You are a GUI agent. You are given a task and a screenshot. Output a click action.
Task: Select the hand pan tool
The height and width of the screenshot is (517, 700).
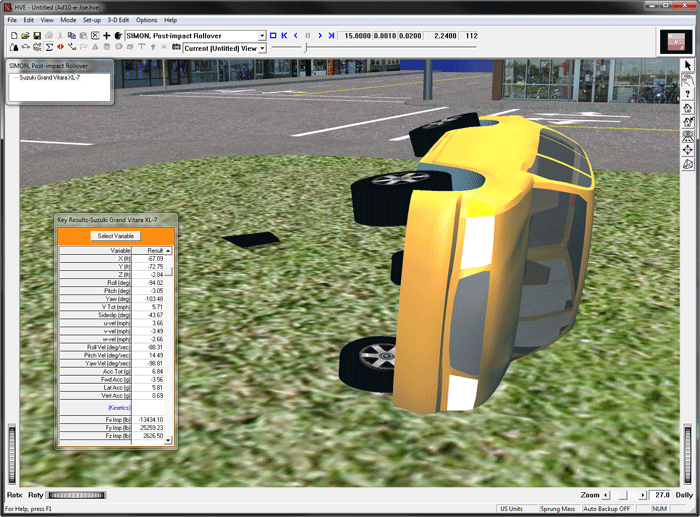point(688,79)
